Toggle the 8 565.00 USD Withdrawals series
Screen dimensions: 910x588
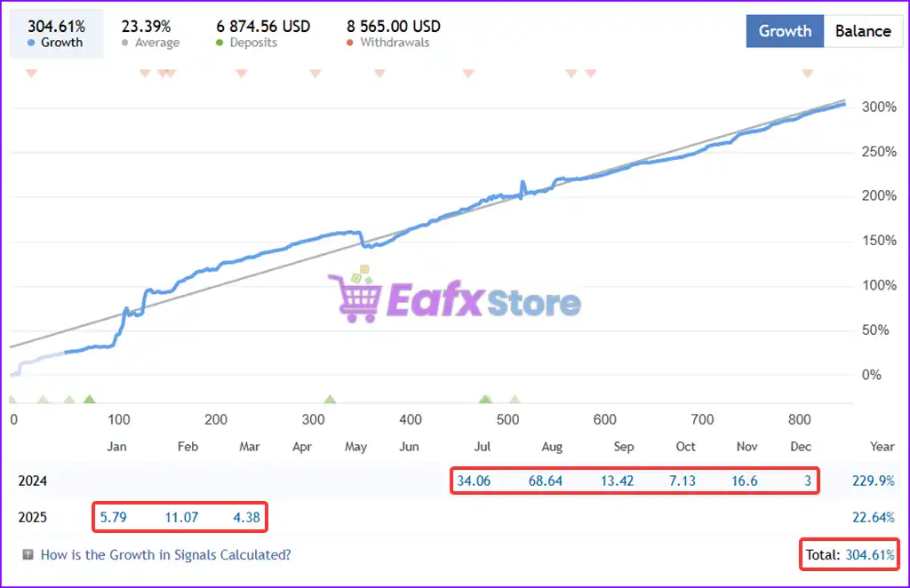(393, 34)
